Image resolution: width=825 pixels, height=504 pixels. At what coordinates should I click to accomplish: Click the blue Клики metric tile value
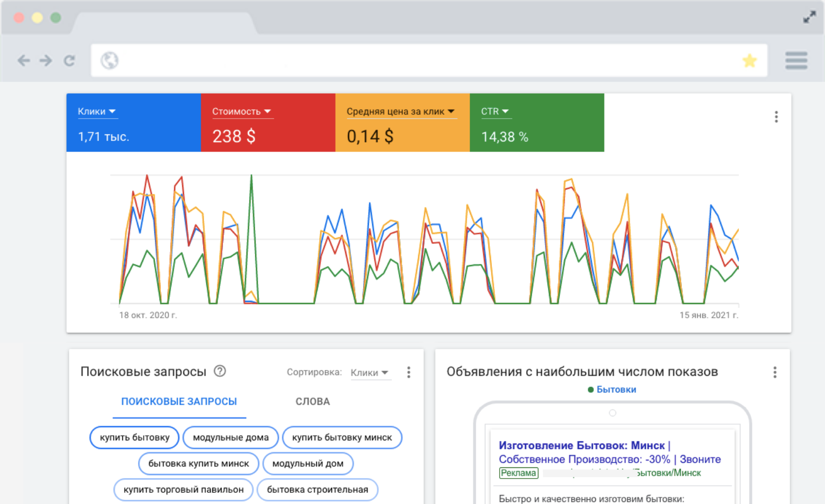pos(103,136)
